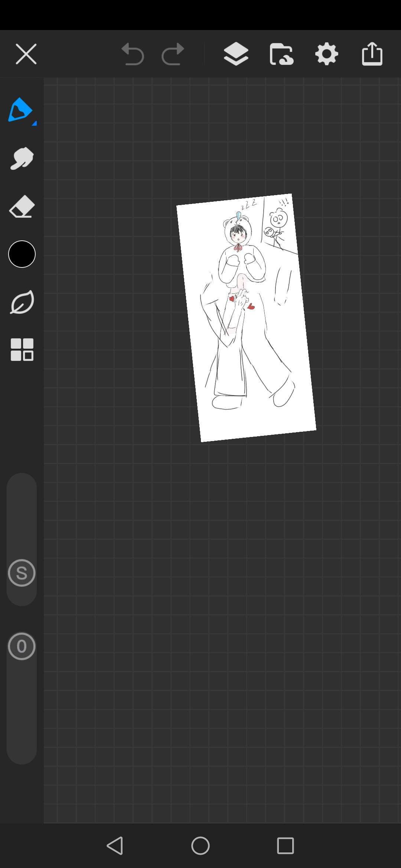Select the smudge tool
401x868 pixels.
pyautogui.click(x=22, y=158)
